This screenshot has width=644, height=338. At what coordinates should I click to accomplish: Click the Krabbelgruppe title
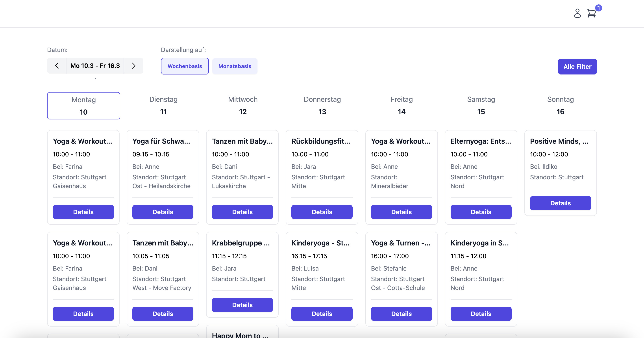(241, 243)
